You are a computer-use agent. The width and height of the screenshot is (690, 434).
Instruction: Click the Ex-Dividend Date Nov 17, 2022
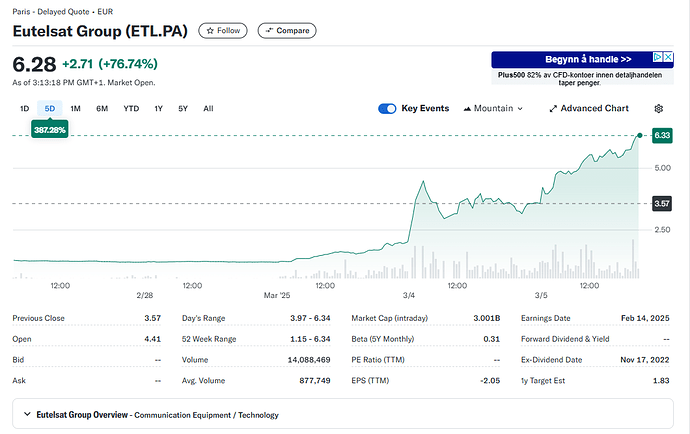(x=645, y=360)
